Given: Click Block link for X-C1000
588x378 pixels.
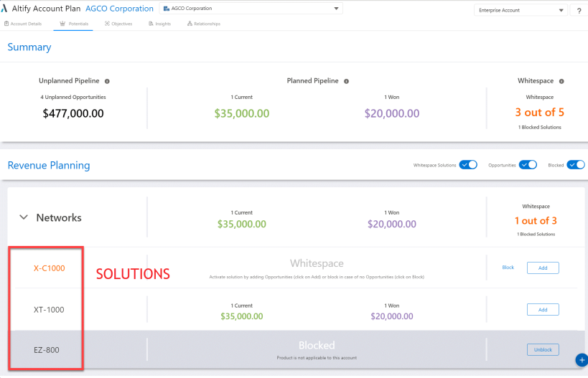Looking at the screenshot, I should coord(508,268).
